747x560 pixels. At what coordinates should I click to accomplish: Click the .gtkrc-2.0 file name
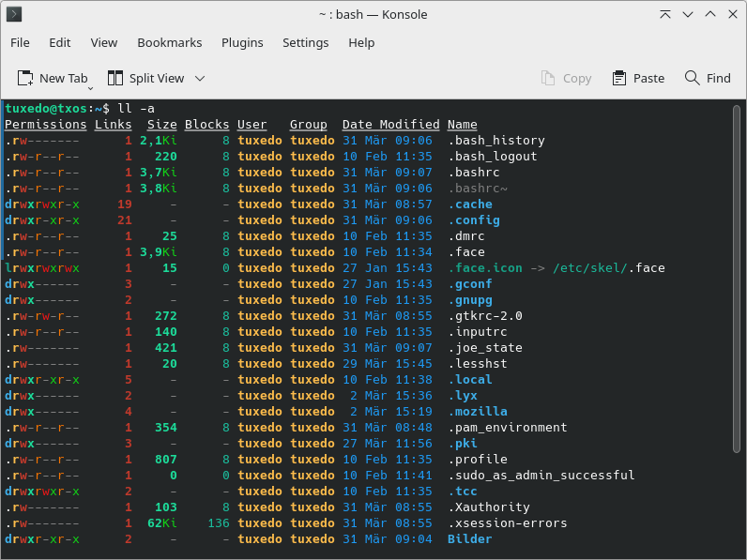(x=485, y=316)
